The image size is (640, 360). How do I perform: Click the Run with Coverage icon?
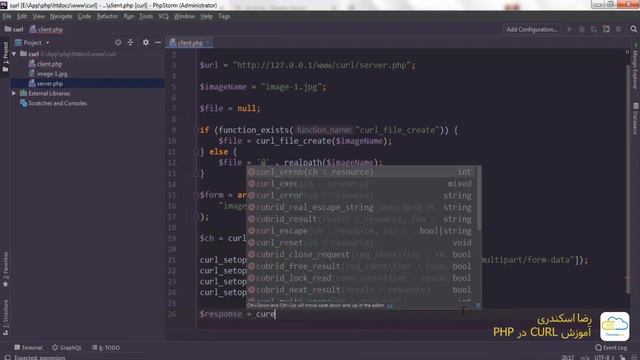tap(594, 29)
